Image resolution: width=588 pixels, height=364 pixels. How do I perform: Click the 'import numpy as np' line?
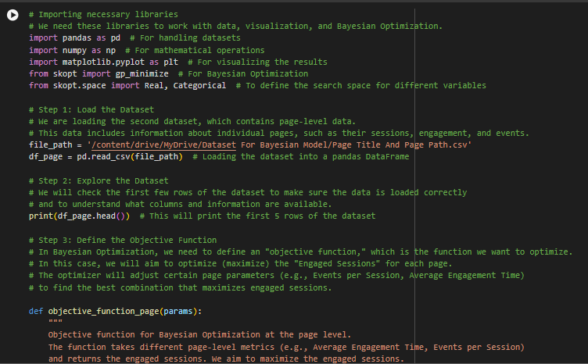pos(73,50)
